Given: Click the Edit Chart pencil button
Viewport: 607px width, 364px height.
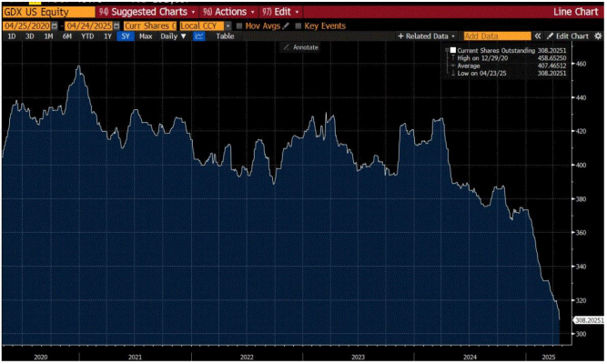Looking at the screenshot, I should 569,36.
